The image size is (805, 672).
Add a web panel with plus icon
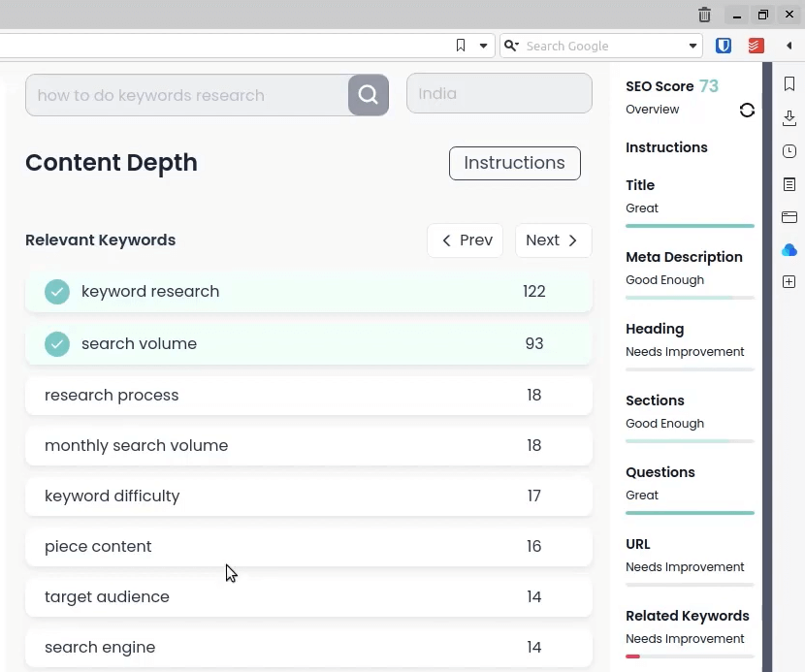pyautogui.click(x=789, y=282)
